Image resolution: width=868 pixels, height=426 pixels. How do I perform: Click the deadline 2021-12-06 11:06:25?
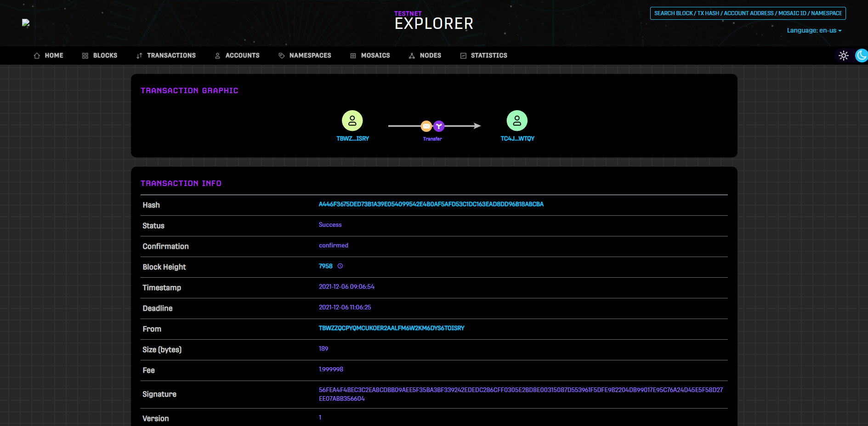pyautogui.click(x=345, y=308)
